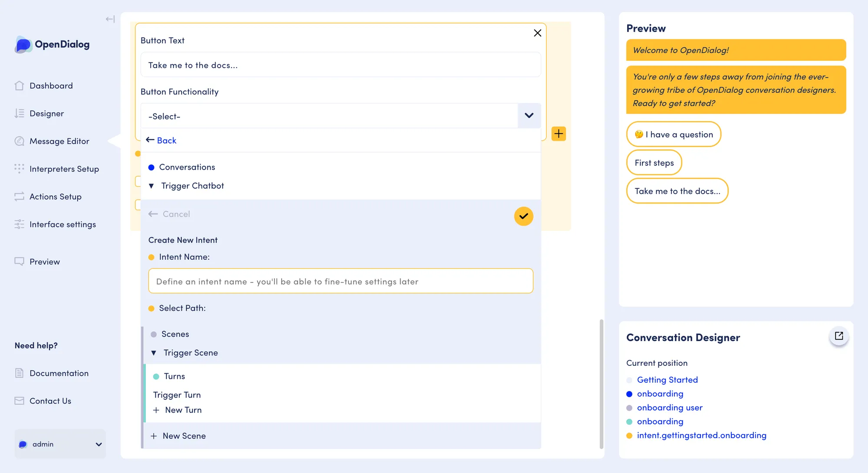Click the Dashboard home icon

19,85
